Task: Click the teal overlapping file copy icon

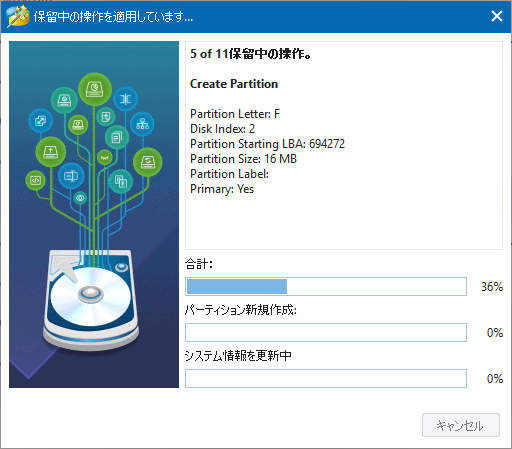Action: 121,182
